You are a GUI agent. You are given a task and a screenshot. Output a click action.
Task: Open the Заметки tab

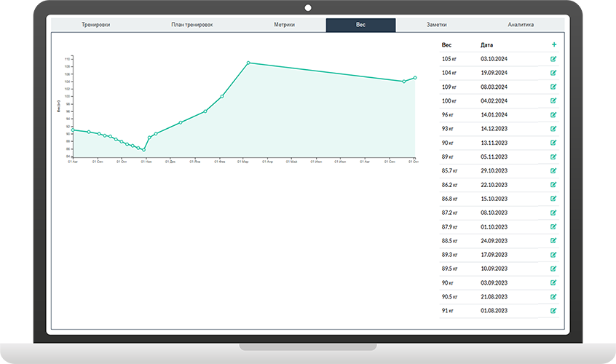click(437, 25)
